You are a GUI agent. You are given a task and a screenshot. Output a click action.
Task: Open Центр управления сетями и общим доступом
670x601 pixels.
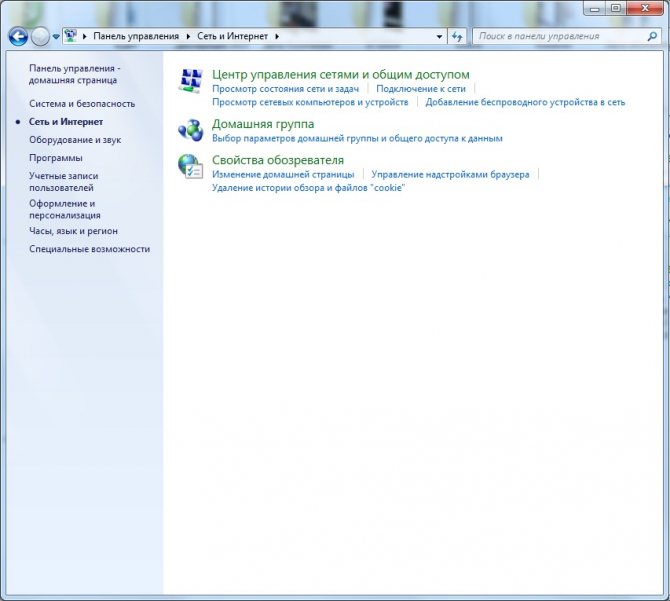click(341, 74)
